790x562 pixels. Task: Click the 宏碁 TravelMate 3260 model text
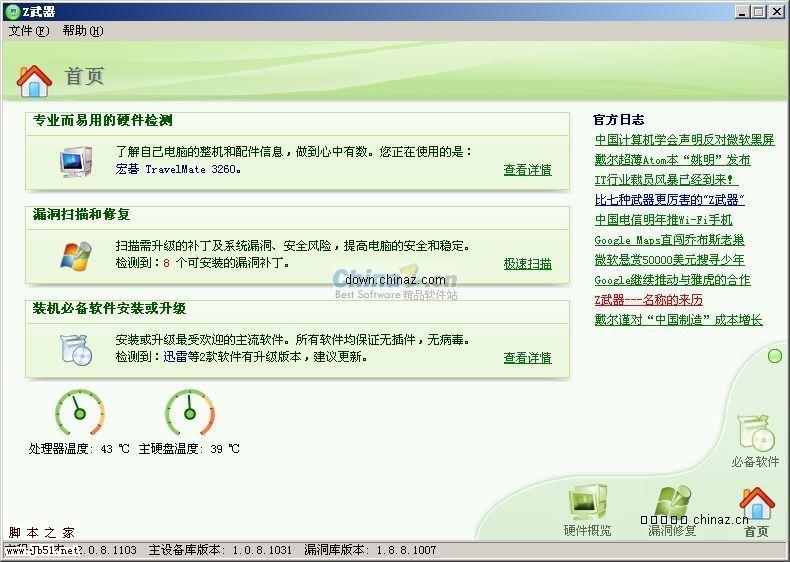pos(178,169)
